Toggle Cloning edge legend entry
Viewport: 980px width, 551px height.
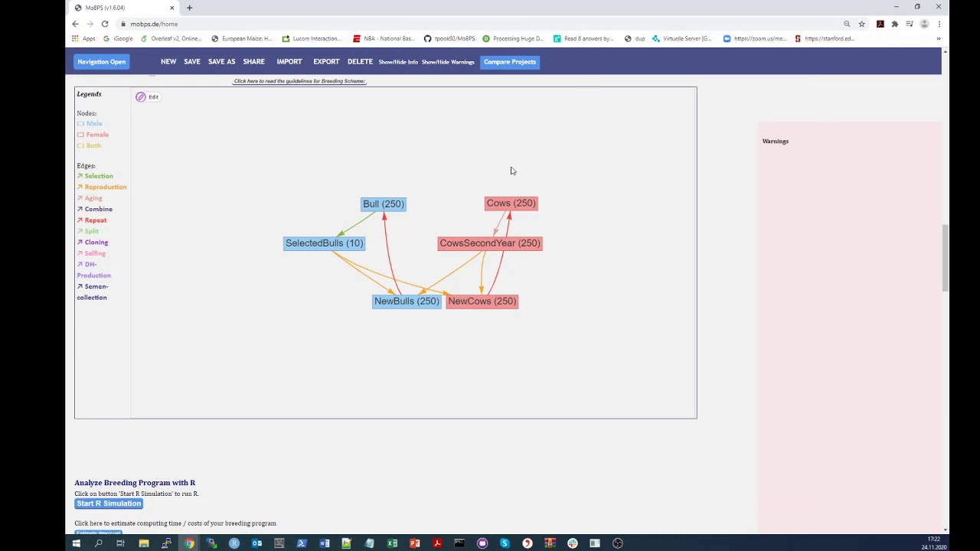point(93,243)
